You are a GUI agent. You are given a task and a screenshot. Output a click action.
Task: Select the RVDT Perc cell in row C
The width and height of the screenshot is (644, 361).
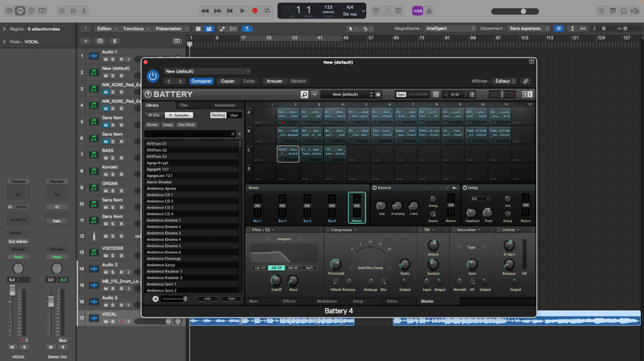(288, 153)
